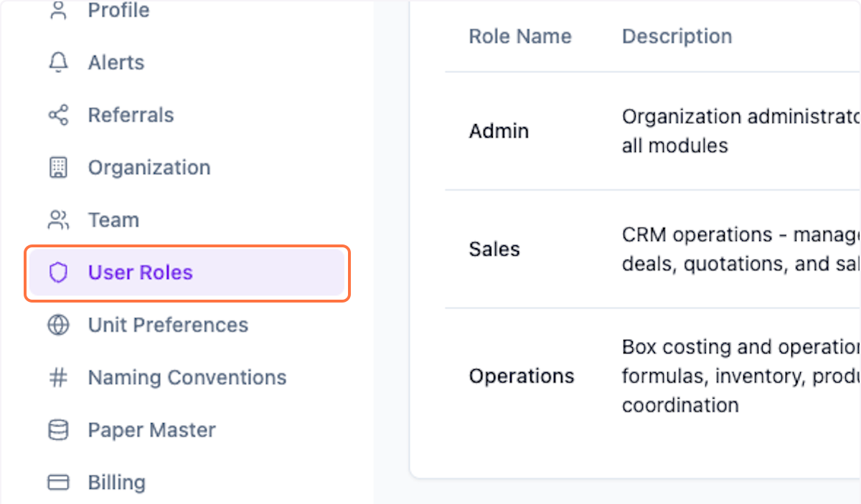Select the Admin role name
The height and width of the screenshot is (504, 861).
499,131
